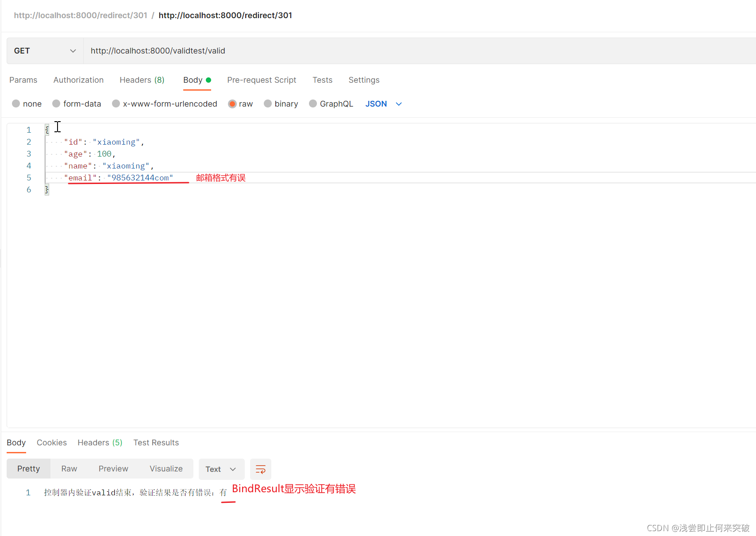Open the GET method dropdown
The image size is (756, 536).
tap(45, 51)
